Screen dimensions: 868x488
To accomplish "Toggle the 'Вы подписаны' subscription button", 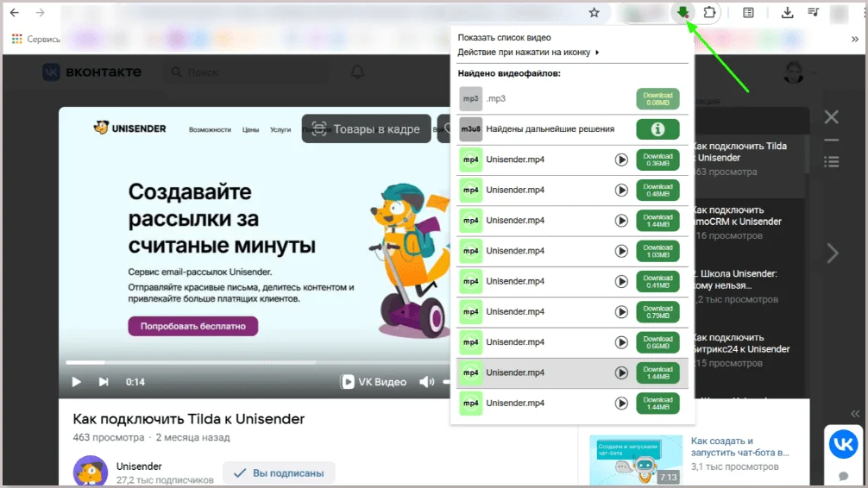I will pyautogui.click(x=279, y=472).
